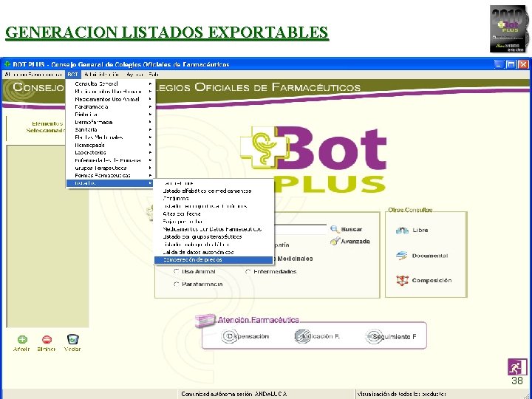Viewport: 532px width, 399px height.
Task: Open Avanzada search via its icon
Action: 335,241
